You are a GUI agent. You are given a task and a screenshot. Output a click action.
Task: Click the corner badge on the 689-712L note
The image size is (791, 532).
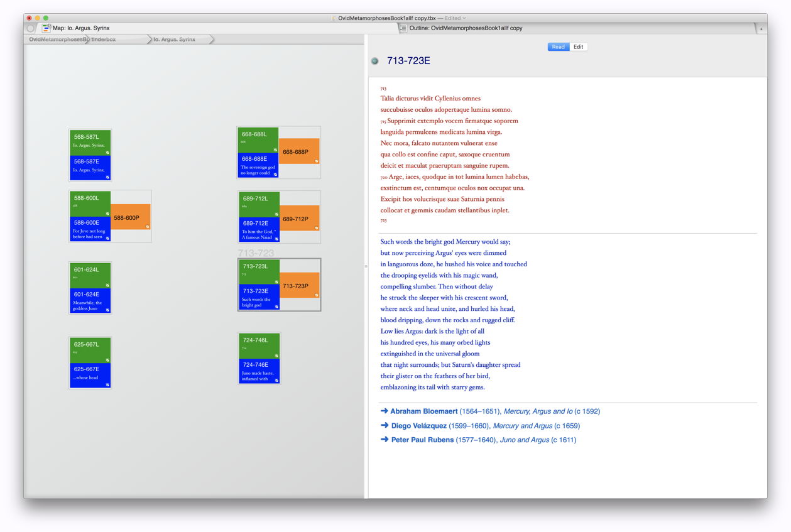click(276, 214)
